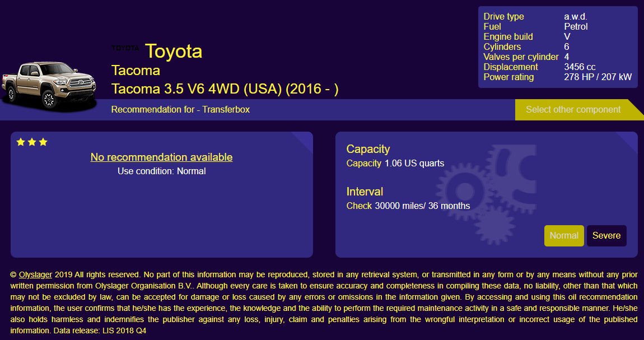Click the Drive type label
The height and width of the screenshot is (340, 644).
point(503,16)
